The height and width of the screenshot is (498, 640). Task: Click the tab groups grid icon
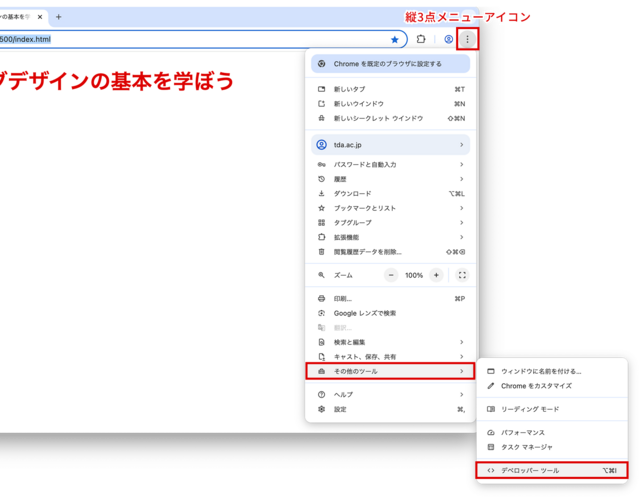(x=322, y=223)
